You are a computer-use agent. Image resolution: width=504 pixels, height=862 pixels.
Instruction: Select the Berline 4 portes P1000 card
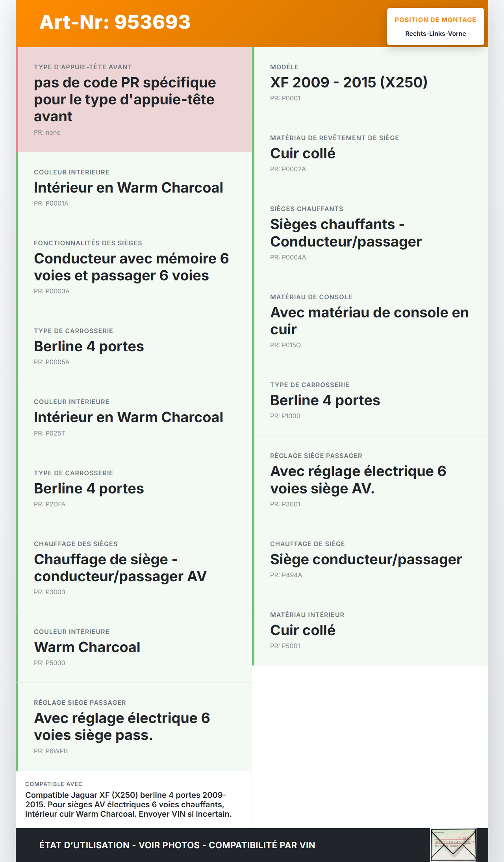pyautogui.click(x=371, y=400)
